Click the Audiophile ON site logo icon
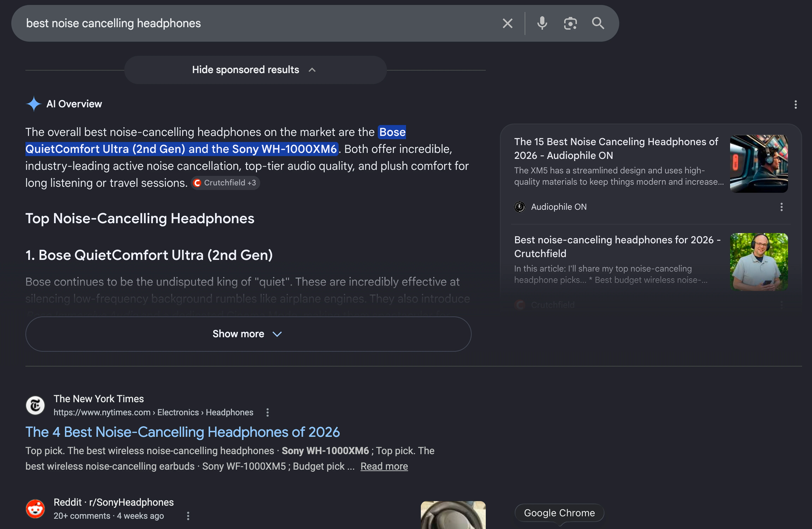Image resolution: width=812 pixels, height=529 pixels. coord(519,207)
